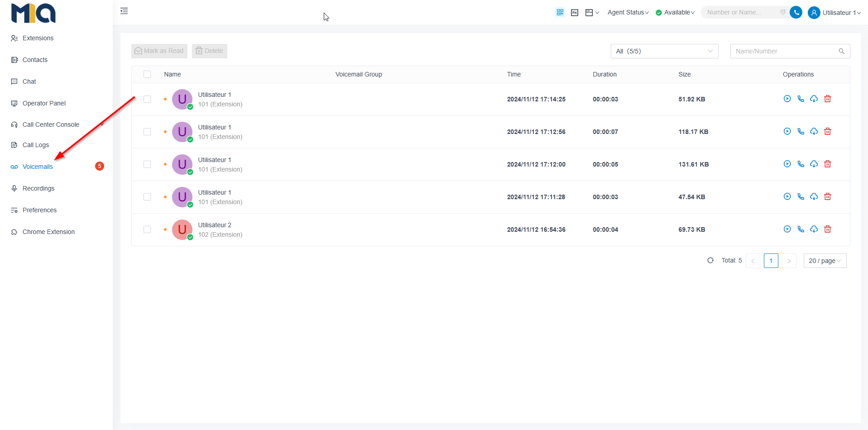Open the Utilisateur 1 avatar in 17:14:25 row
Image resolution: width=868 pixels, height=430 pixels.
click(182, 99)
